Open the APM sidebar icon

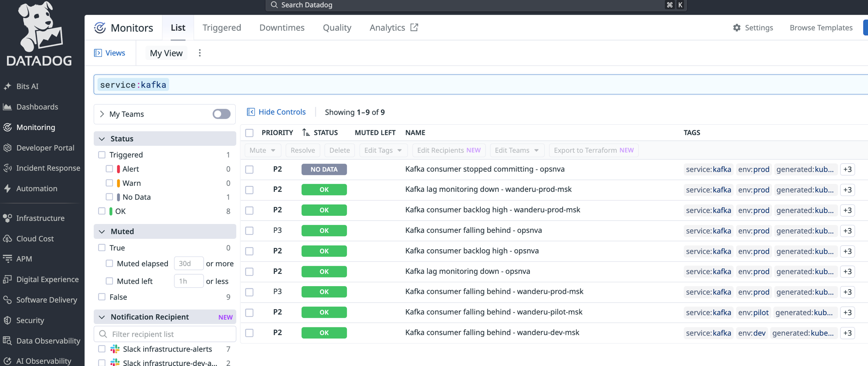coord(7,259)
